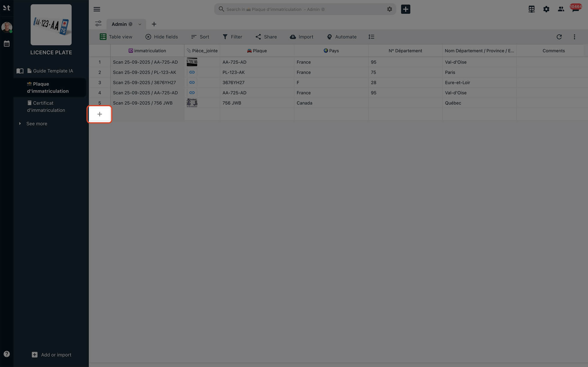Click the users icon in top bar
The width and height of the screenshot is (588, 367).
[560, 9]
